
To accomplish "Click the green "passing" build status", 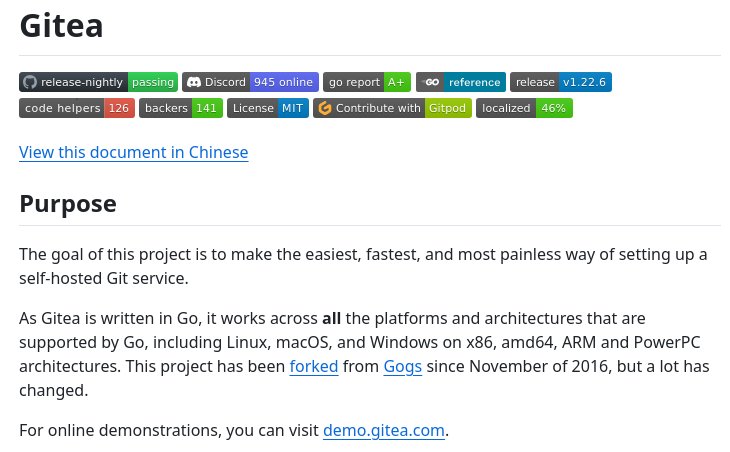I will click(x=153, y=82).
